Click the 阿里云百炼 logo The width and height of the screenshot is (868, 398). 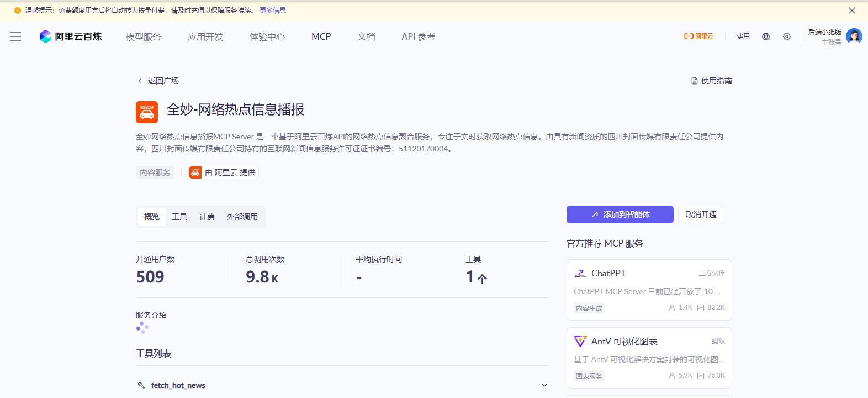tap(71, 36)
